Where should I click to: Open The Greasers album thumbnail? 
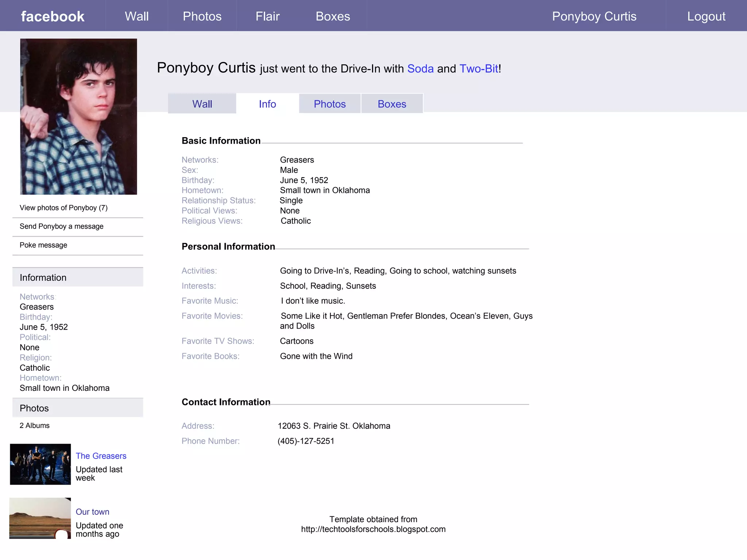click(x=40, y=464)
